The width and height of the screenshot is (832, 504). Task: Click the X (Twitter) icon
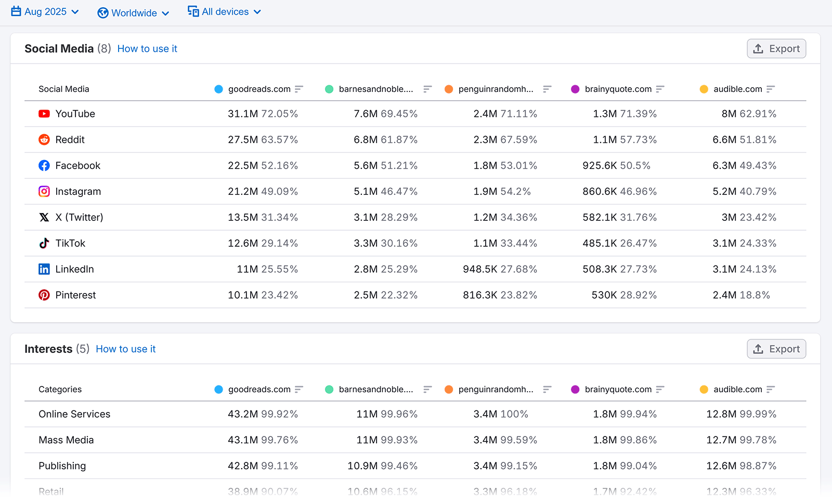pyautogui.click(x=44, y=217)
